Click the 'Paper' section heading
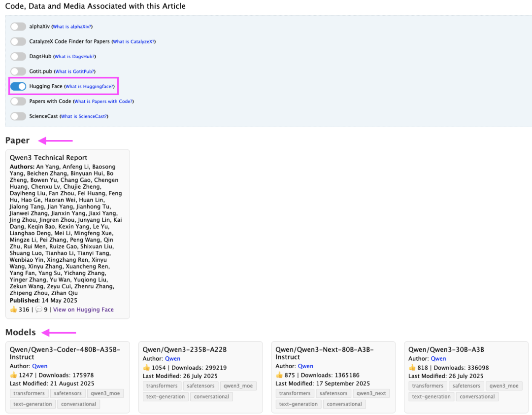The image size is (532, 415). click(17, 140)
